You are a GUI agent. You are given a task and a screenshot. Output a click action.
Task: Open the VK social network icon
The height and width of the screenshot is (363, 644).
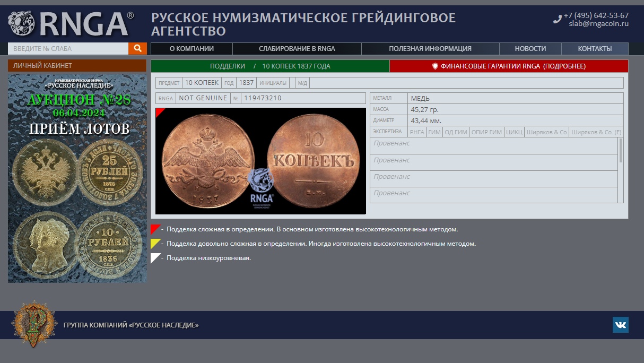pyautogui.click(x=620, y=325)
